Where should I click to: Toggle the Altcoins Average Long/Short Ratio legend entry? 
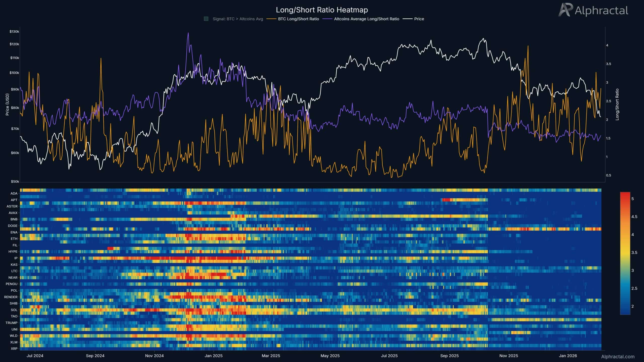[x=366, y=19]
